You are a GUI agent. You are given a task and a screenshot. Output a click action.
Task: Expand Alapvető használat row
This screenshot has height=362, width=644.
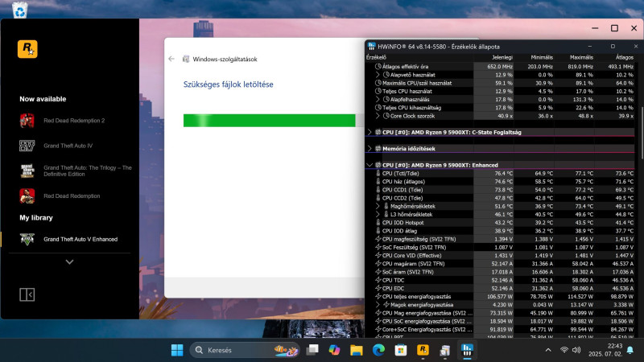click(378, 75)
